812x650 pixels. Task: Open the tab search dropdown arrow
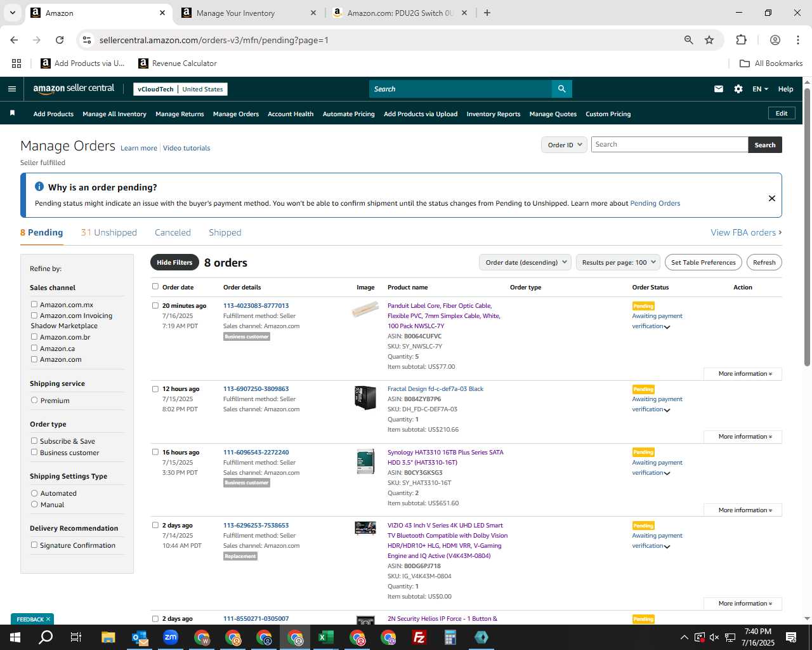tap(12, 13)
